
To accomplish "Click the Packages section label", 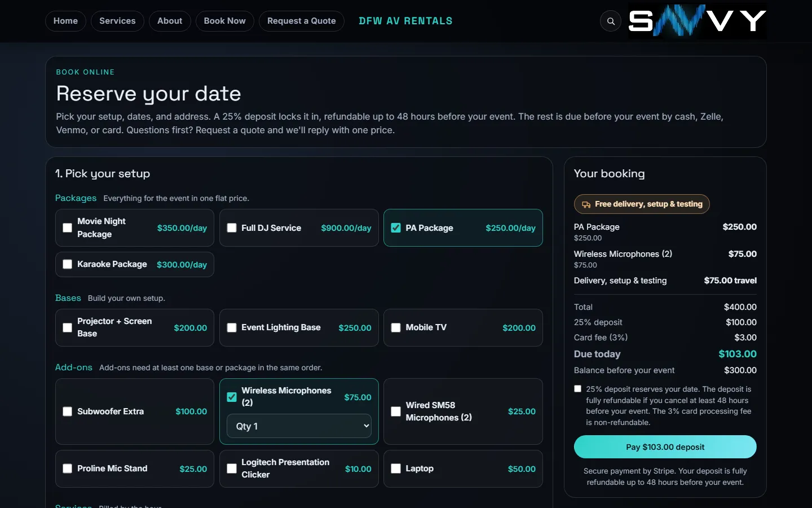I will click(x=76, y=198).
